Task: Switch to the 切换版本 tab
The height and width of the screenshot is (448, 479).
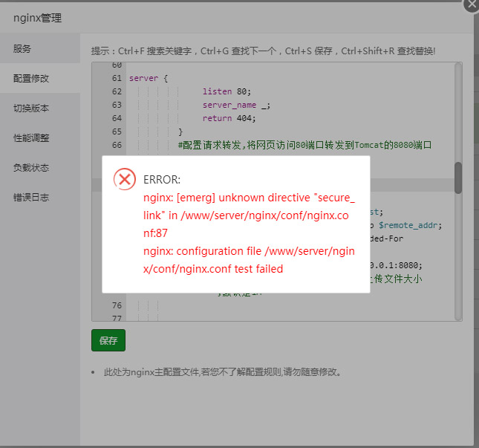Action: tap(31, 108)
